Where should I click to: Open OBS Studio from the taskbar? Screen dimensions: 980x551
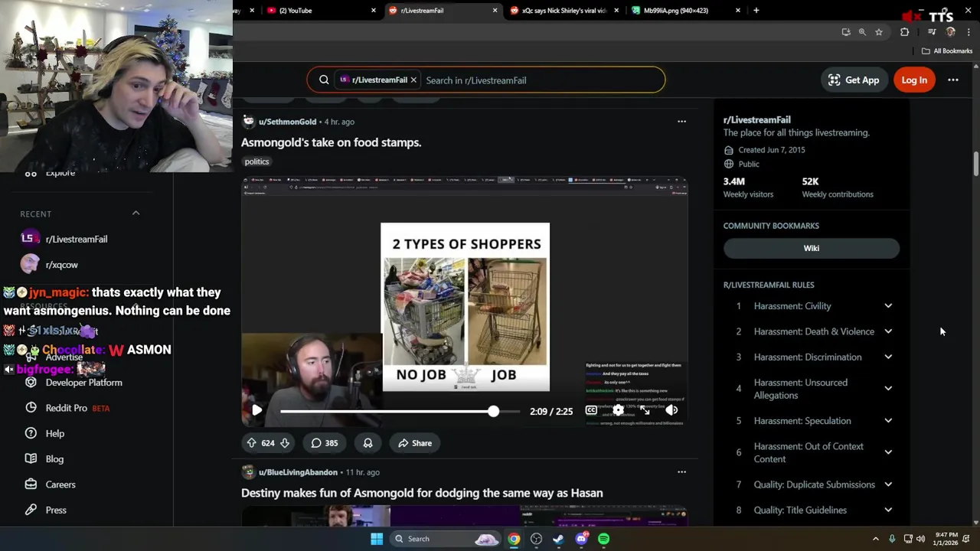(x=536, y=539)
